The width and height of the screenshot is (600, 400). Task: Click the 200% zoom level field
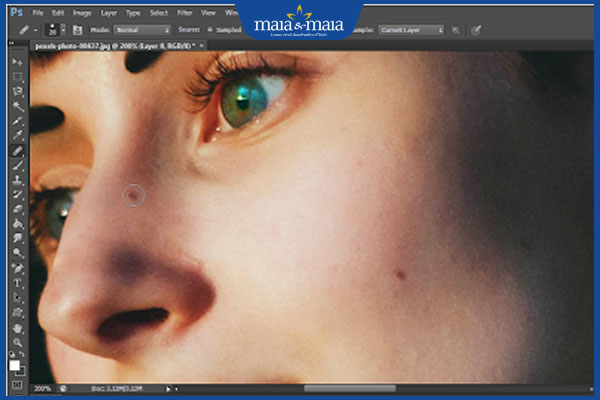(42, 389)
